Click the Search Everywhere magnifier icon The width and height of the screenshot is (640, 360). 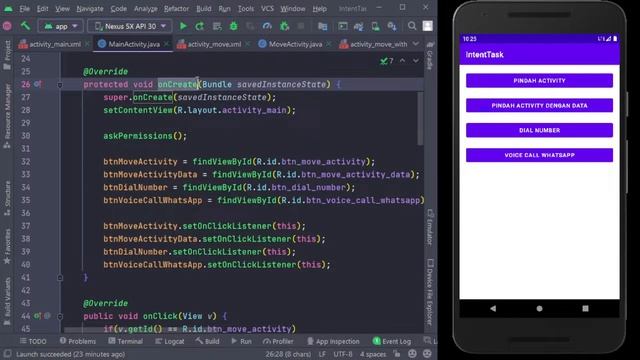point(412,26)
